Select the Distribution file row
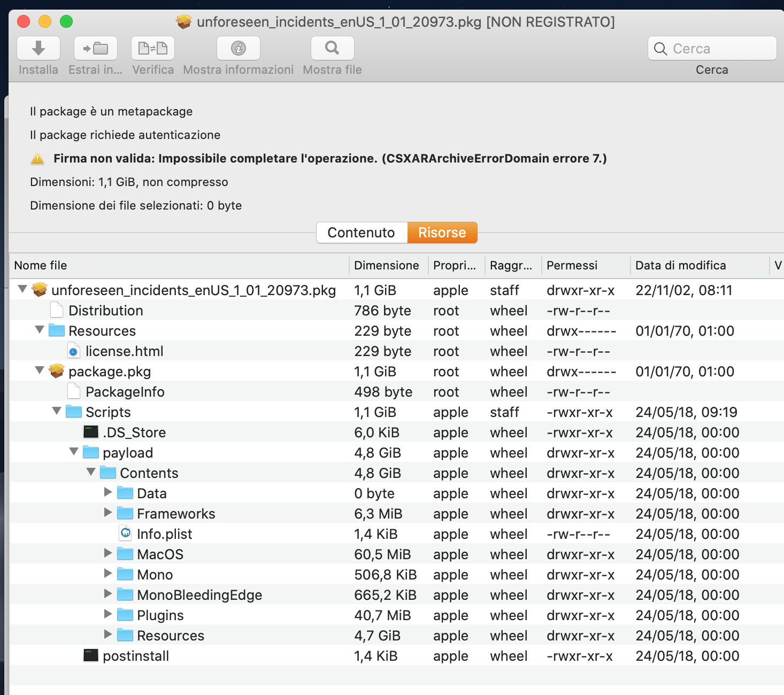The image size is (784, 695). tap(397, 311)
